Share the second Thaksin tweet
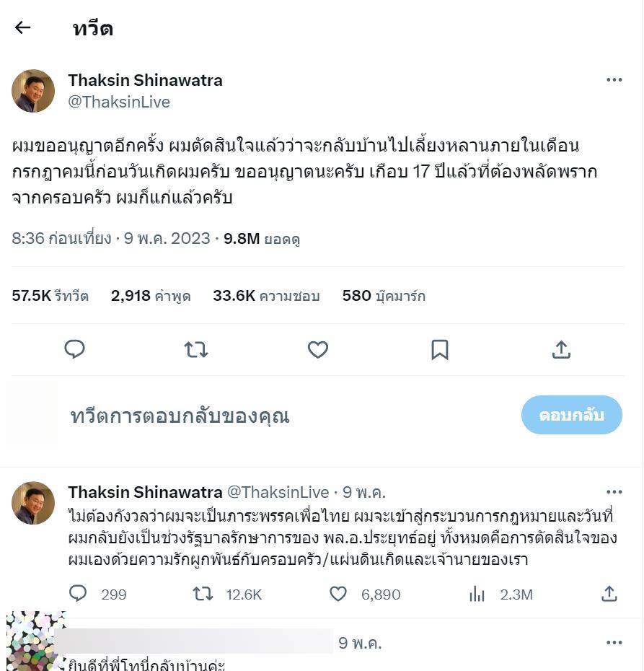 point(609,594)
